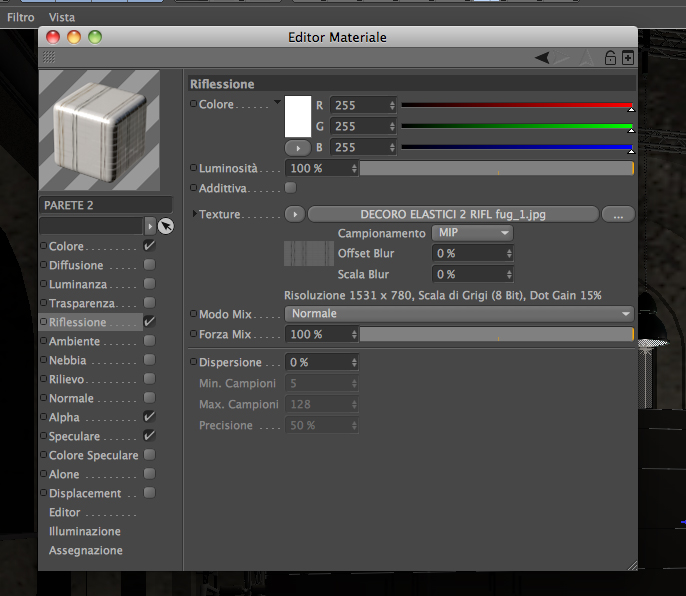
Task: Enable the Diffusione channel checkbox
Action: pyautogui.click(x=150, y=265)
